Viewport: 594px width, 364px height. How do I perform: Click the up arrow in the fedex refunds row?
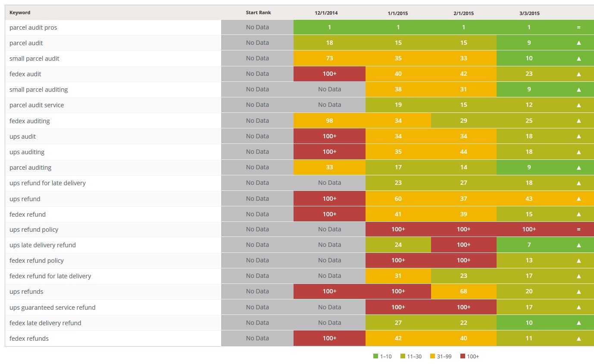(x=578, y=338)
